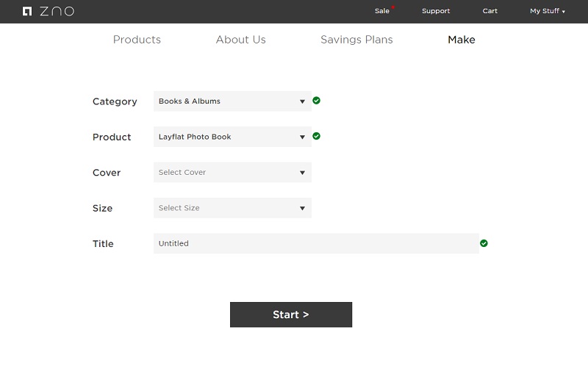Click the ZNO wordmark text
This screenshot has width=588, height=366.
coord(57,11)
